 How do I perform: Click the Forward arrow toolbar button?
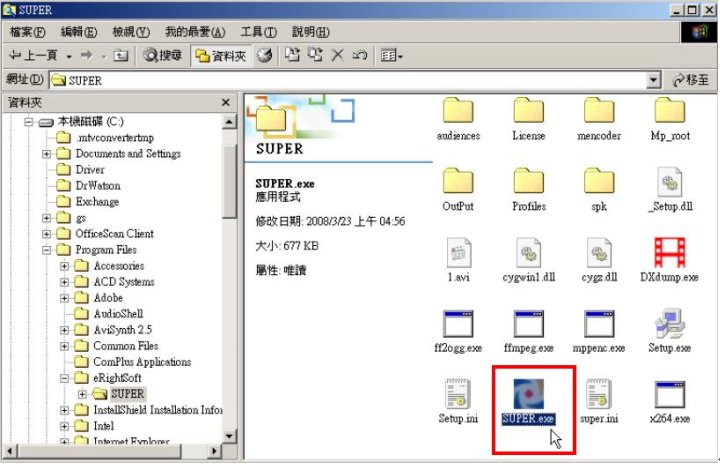tap(86, 56)
